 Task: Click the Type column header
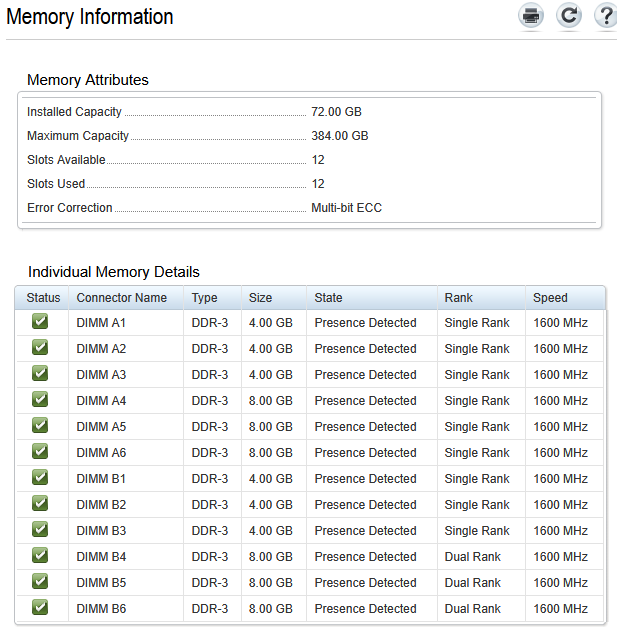coord(204,298)
